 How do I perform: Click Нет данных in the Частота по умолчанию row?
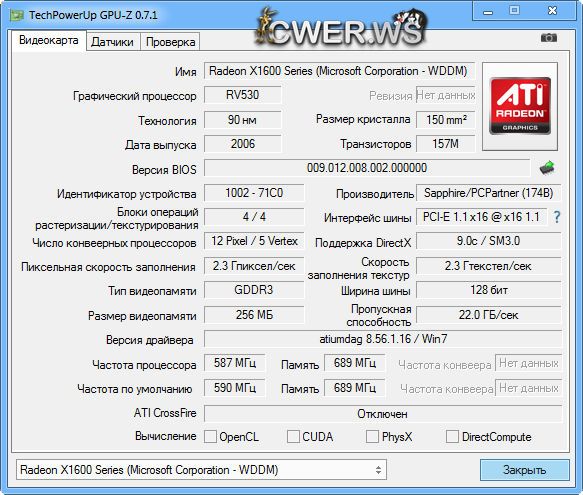(x=528, y=388)
